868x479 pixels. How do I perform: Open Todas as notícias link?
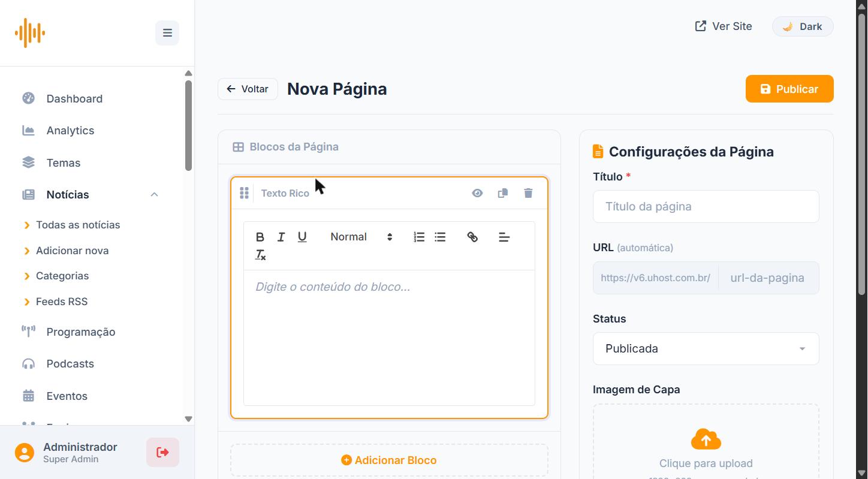click(x=78, y=225)
